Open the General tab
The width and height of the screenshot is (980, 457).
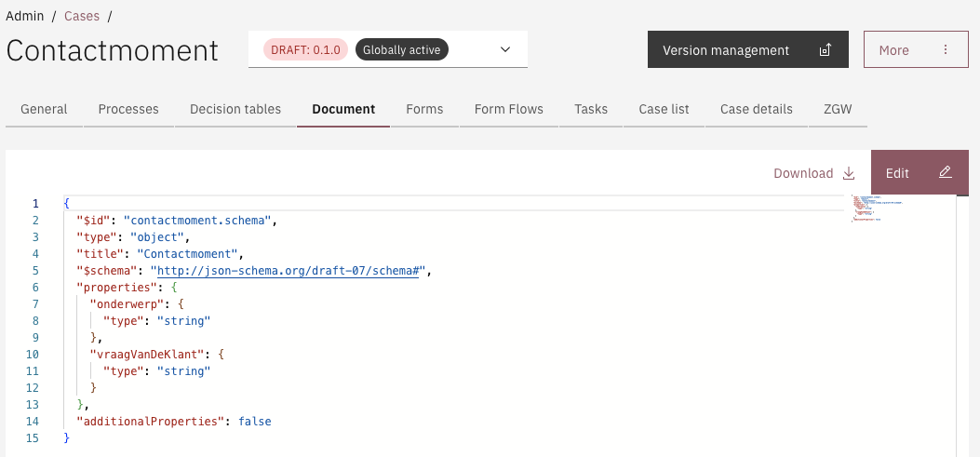pos(44,109)
